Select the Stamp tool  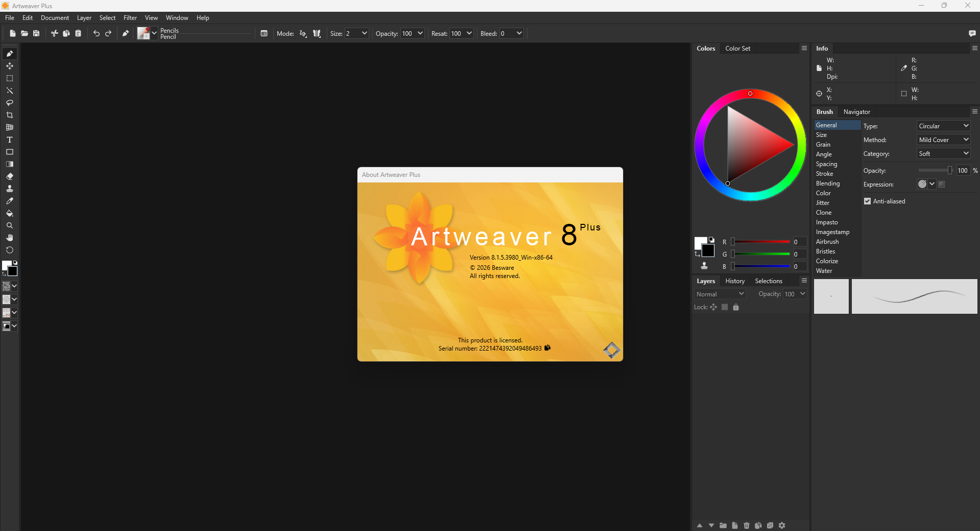[10, 189]
